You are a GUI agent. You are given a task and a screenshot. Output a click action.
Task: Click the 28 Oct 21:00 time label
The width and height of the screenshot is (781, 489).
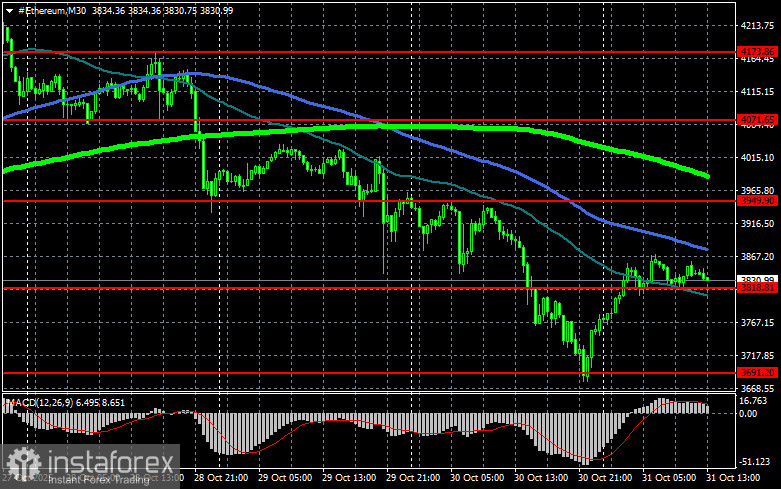point(221,478)
